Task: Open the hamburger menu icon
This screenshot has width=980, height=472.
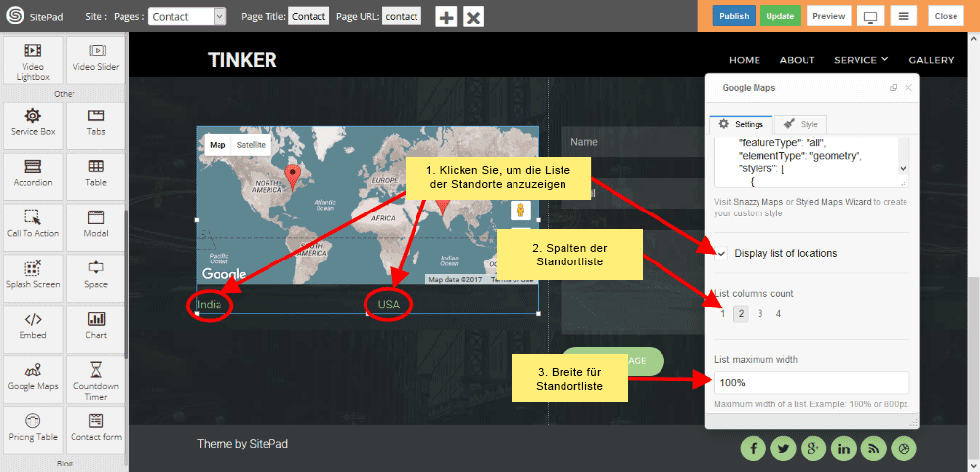Action: (904, 17)
